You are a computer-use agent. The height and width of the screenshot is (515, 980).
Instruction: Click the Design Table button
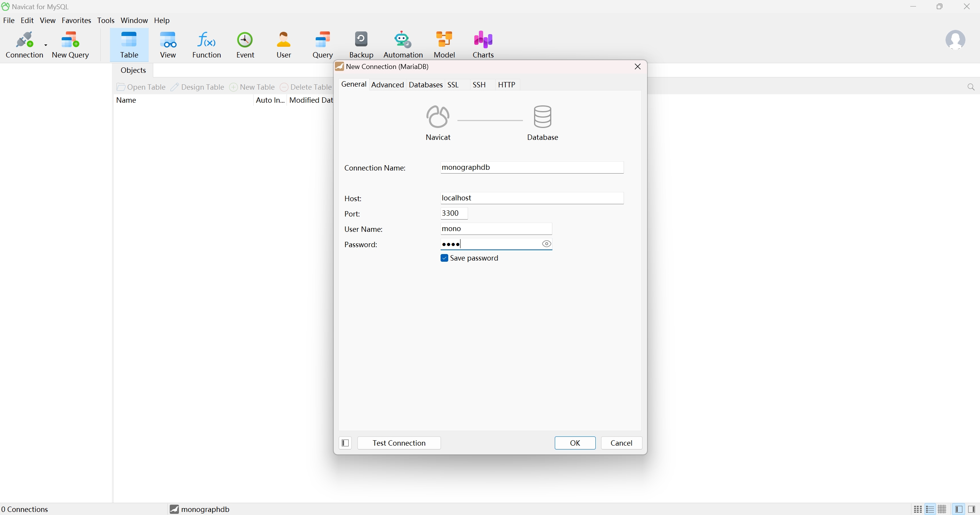(197, 87)
